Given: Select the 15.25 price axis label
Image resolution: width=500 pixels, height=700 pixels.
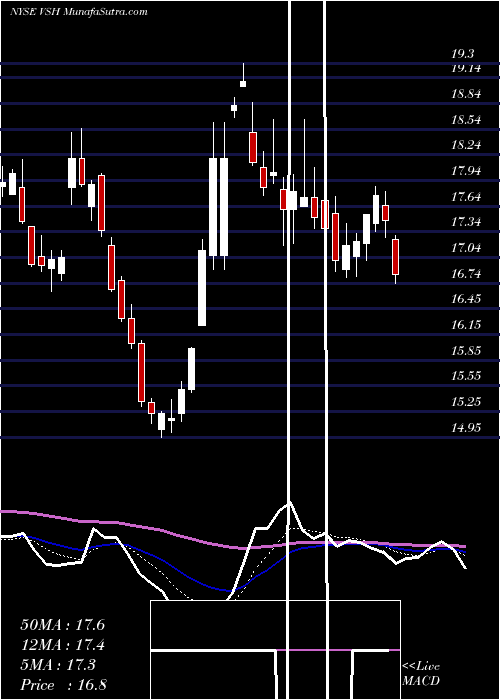Looking at the screenshot, I should coord(466,402).
